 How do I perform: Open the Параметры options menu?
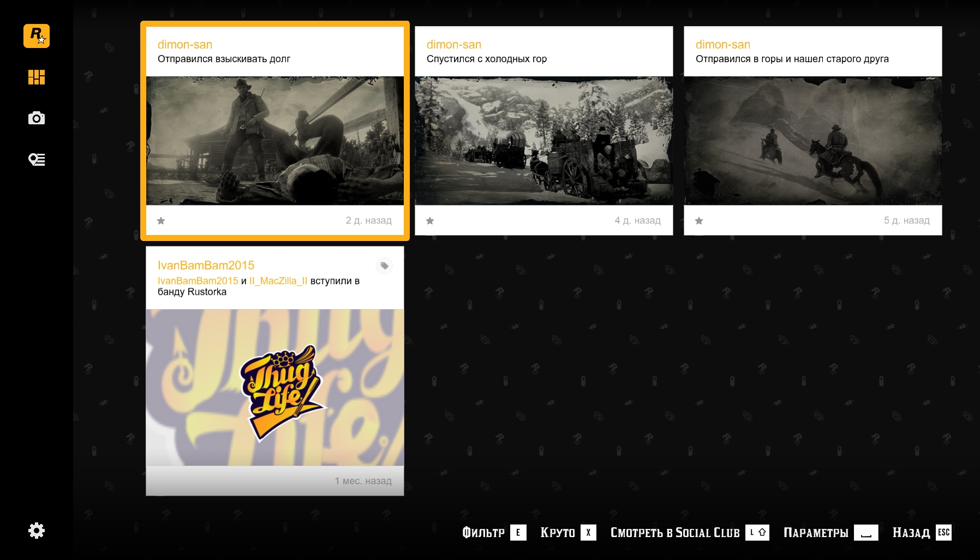830,533
